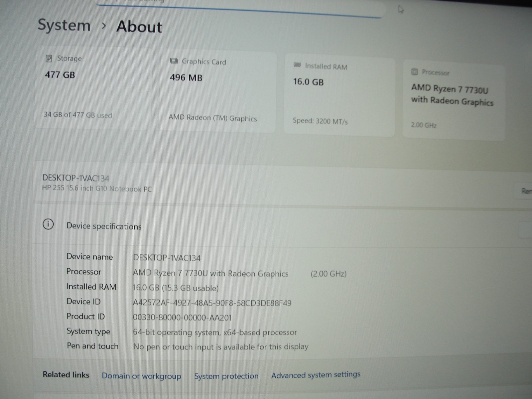
Task: Select 'Speed: 3200 MT/s' text
Action: tap(320, 121)
